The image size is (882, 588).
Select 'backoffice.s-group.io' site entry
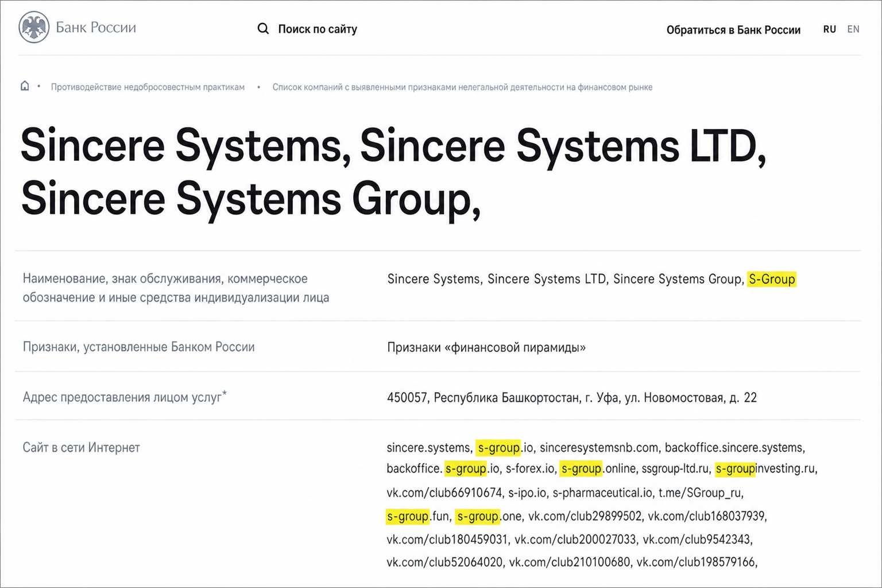443,469
